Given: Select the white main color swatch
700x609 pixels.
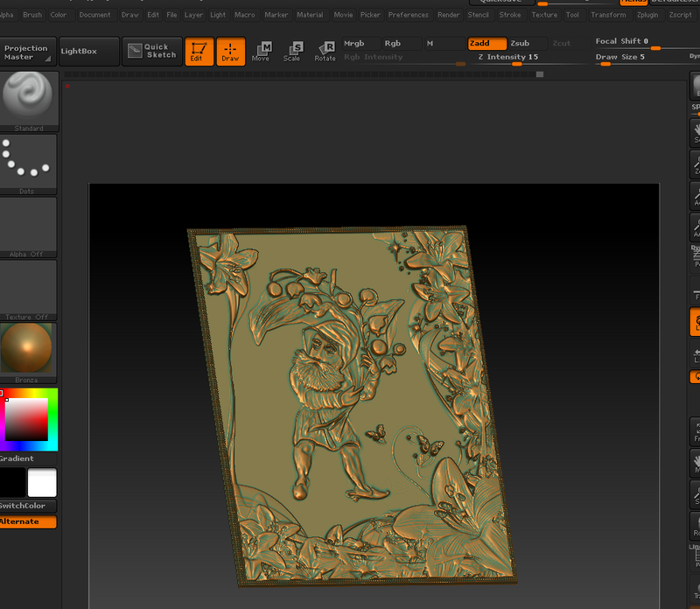Looking at the screenshot, I should pos(42,483).
